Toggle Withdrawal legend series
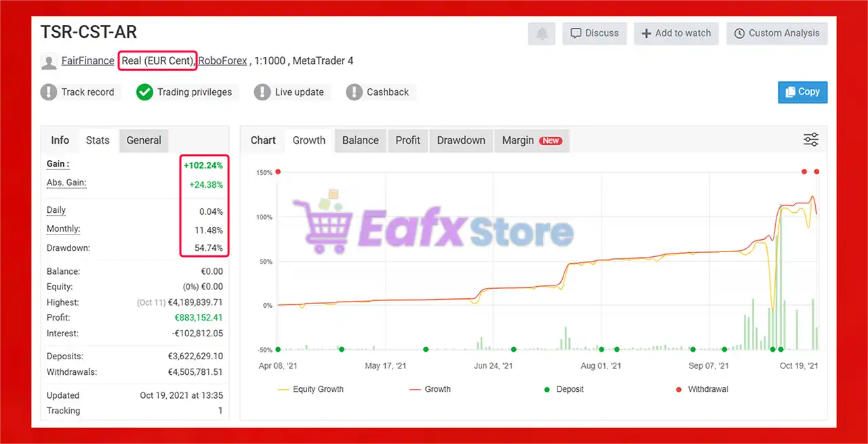Image resolution: width=868 pixels, height=444 pixels. 702,390
